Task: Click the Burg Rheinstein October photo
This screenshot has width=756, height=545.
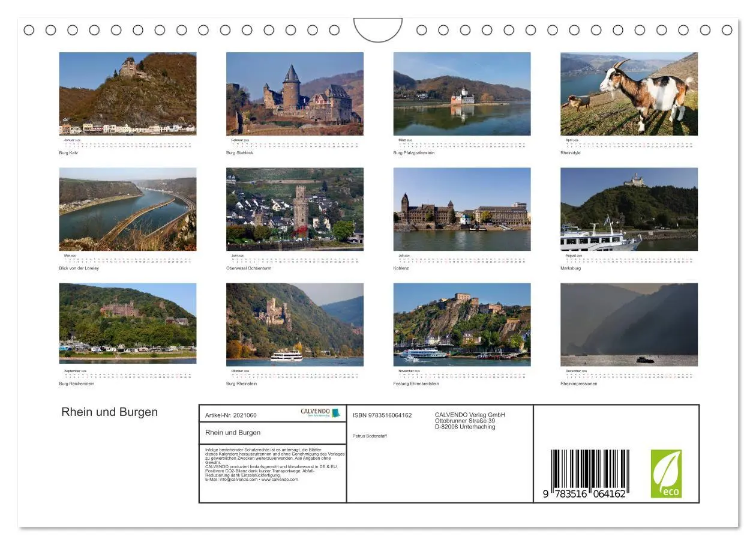Action: click(x=295, y=324)
